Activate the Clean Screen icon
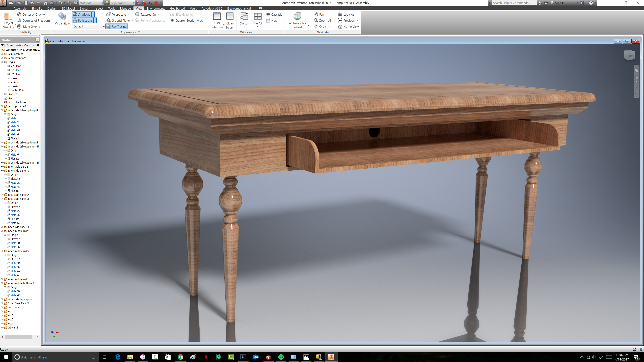Screen dimensions: 644x362 (x=229, y=17)
